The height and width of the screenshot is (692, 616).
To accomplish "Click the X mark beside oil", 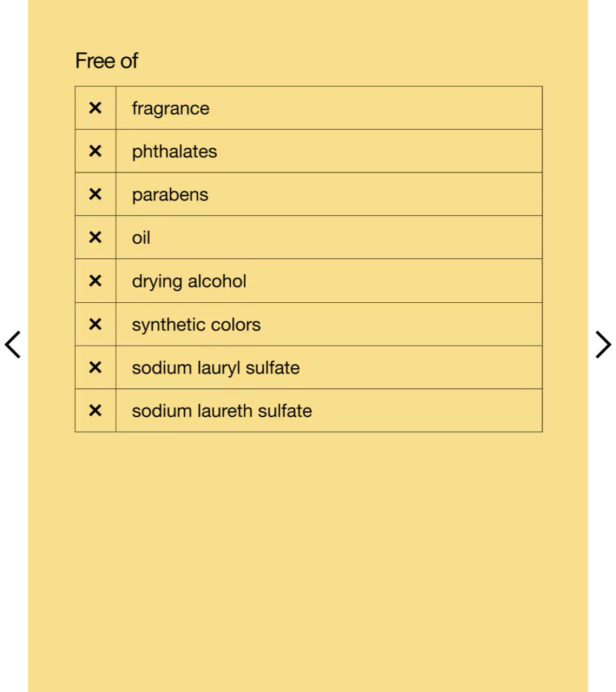I will tap(95, 237).
